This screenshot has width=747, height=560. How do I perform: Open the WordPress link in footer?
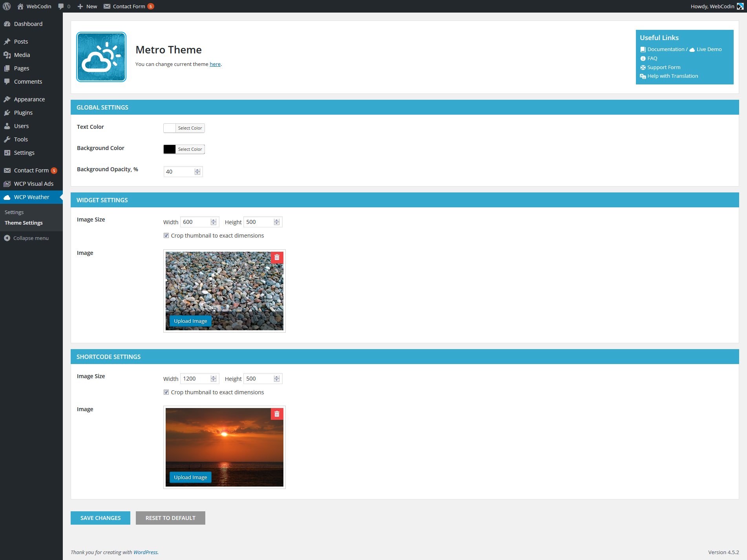point(146,552)
